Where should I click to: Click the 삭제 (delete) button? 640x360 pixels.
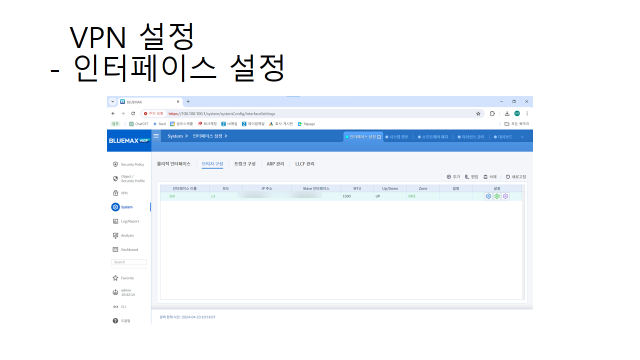(490, 177)
